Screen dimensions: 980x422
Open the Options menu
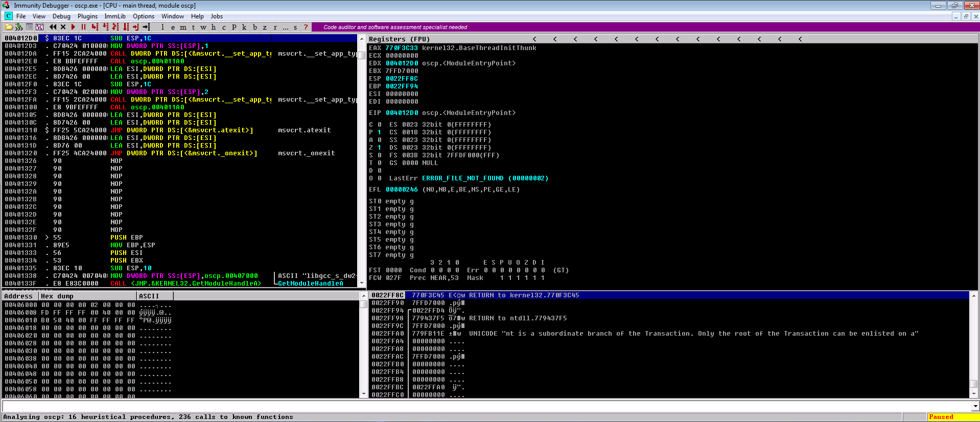click(x=144, y=16)
